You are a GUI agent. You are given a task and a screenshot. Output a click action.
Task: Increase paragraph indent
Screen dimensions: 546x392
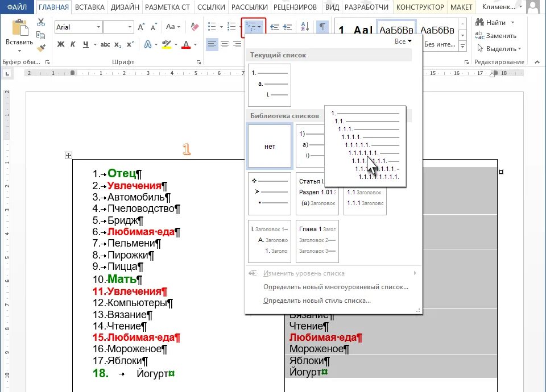pyautogui.click(x=287, y=27)
